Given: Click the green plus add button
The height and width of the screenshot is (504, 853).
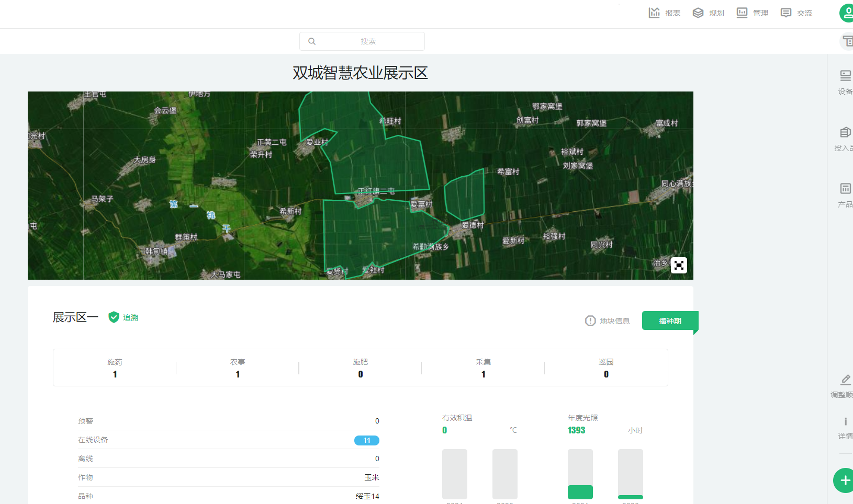Looking at the screenshot, I should tap(845, 480).
